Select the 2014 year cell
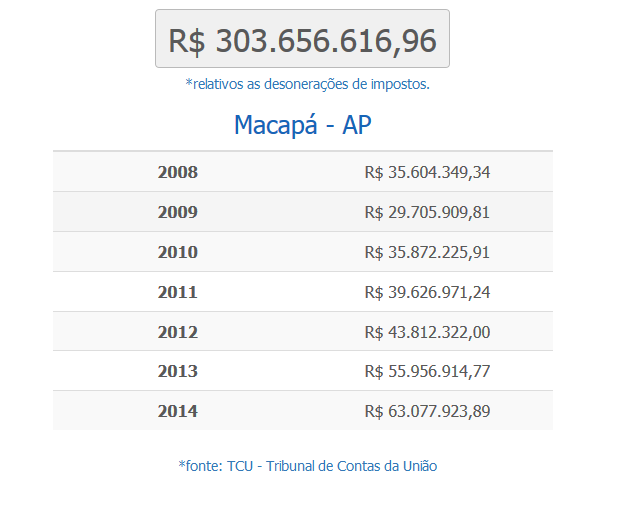The height and width of the screenshot is (506, 627). pyautogui.click(x=178, y=411)
